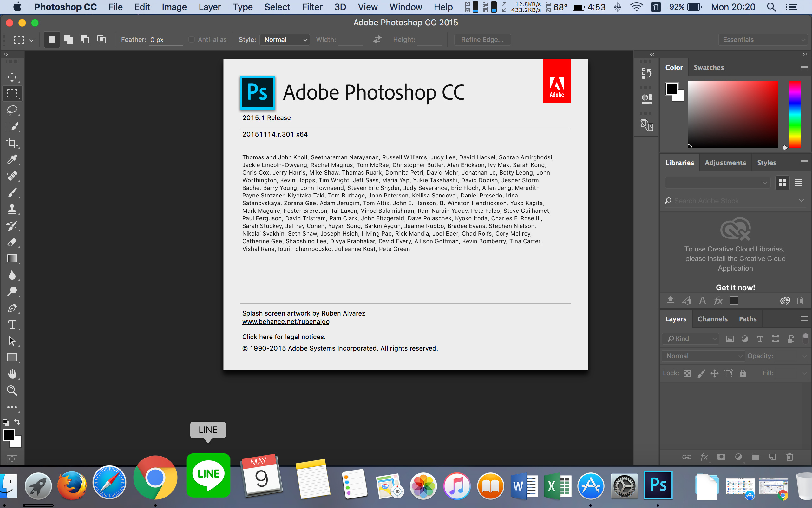Click the Feather value field
The width and height of the screenshot is (812, 508).
tap(166, 40)
